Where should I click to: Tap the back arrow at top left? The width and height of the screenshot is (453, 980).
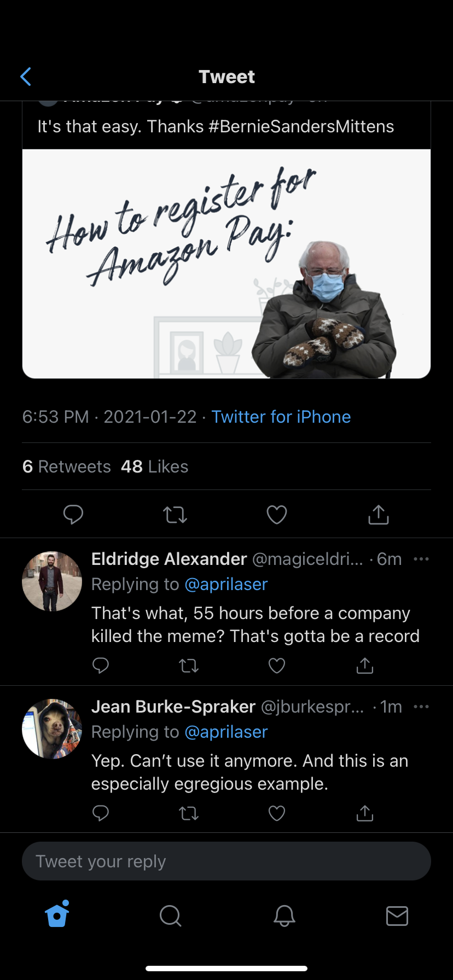[x=26, y=77]
